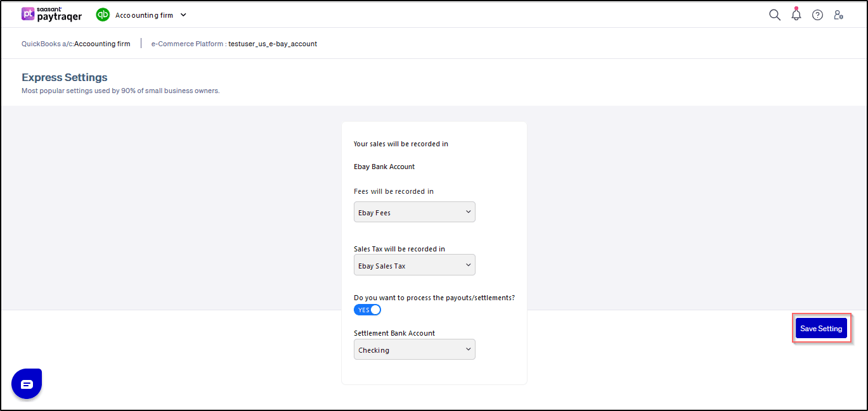The image size is (868, 411).
Task: Click the Accounting firm name in header
Action: (x=143, y=15)
